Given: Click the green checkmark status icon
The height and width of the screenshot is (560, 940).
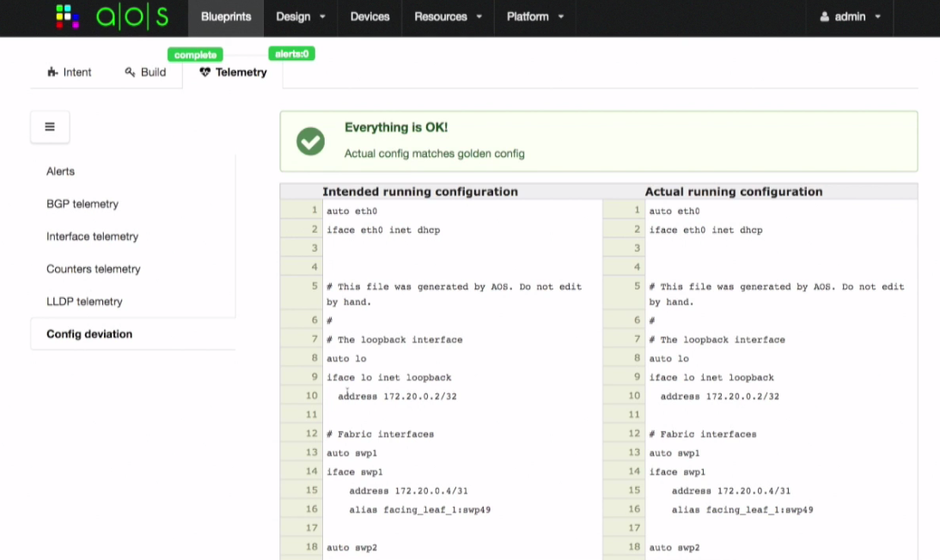Looking at the screenshot, I should point(310,142).
